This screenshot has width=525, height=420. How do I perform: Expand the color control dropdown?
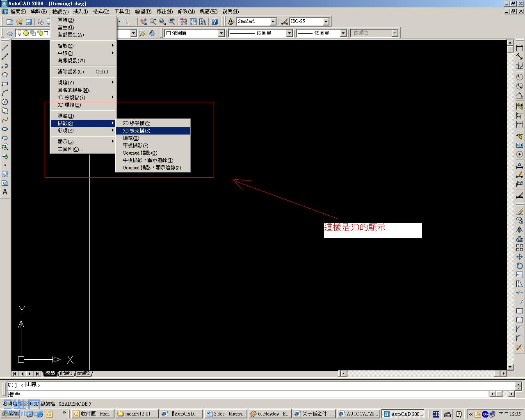tap(221, 33)
